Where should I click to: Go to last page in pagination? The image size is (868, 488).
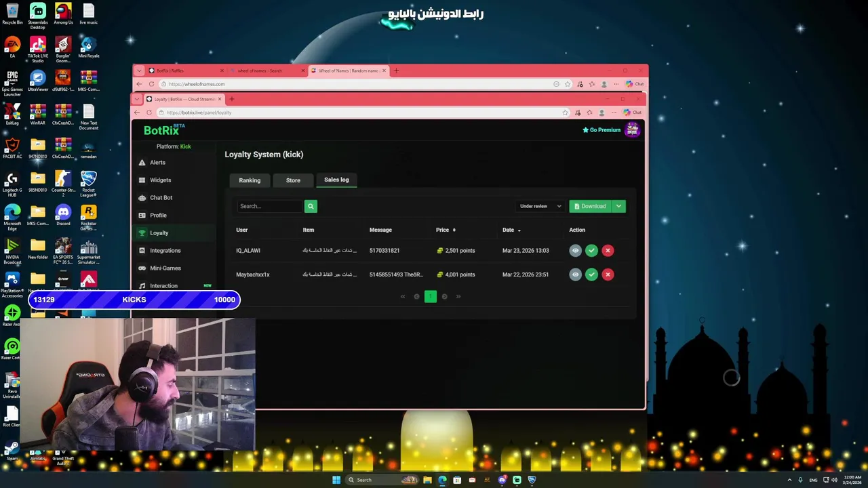tap(458, 296)
